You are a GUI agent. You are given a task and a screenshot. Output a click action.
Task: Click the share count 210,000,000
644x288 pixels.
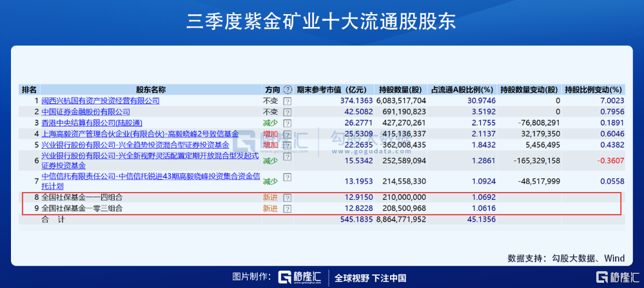pos(405,197)
